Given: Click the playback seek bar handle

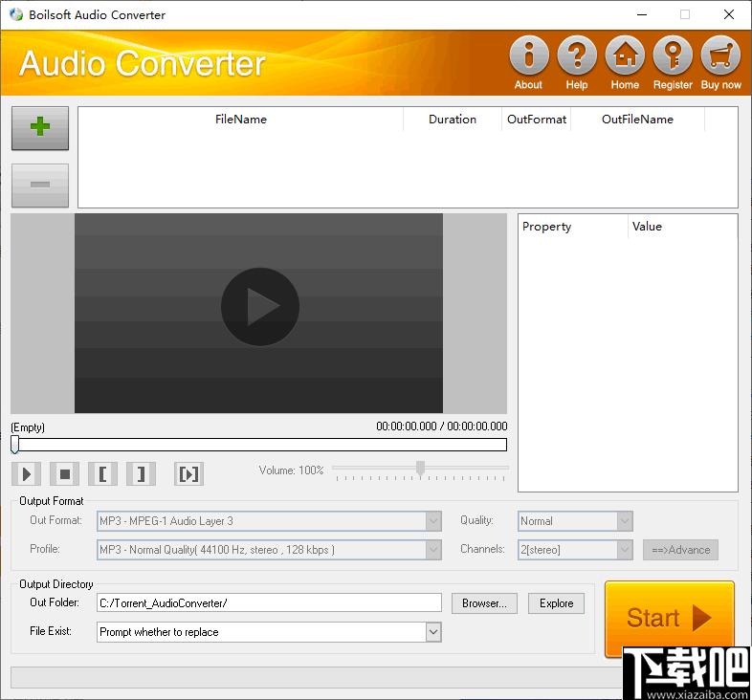Looking at the screenshot, I should [15, 444].
